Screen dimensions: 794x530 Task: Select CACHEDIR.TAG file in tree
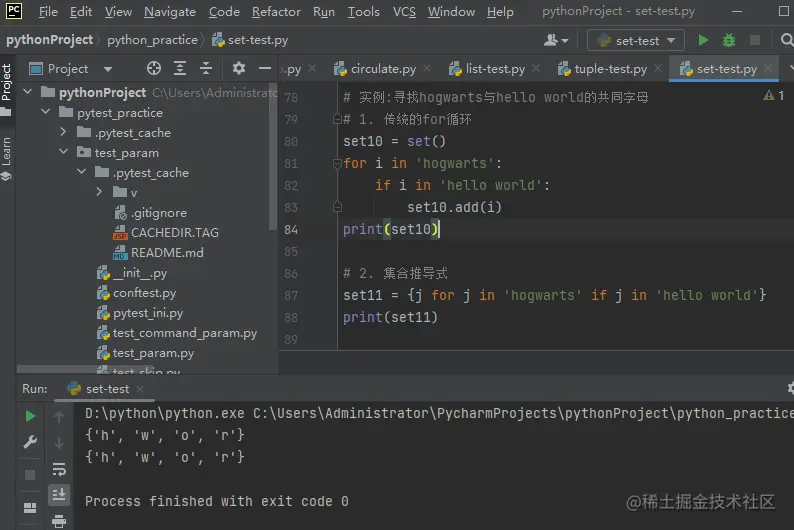167,232
